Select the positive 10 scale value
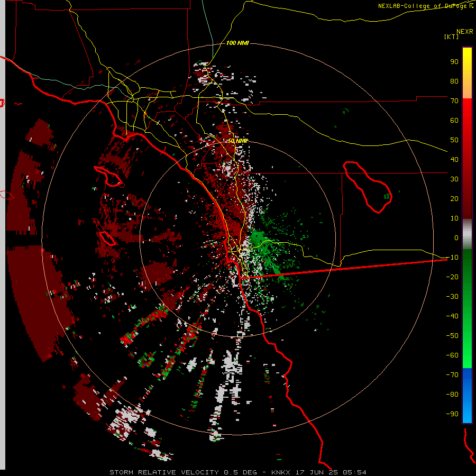 [x=454, y=218]
